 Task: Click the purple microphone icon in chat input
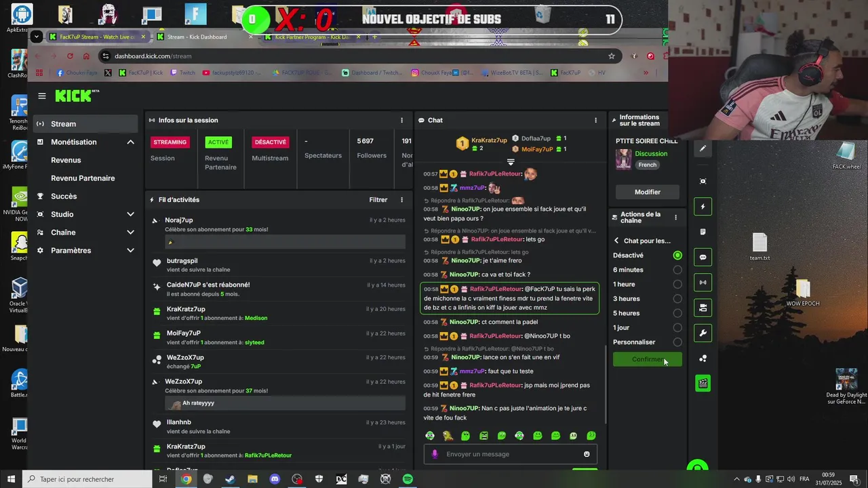(435, 454)
